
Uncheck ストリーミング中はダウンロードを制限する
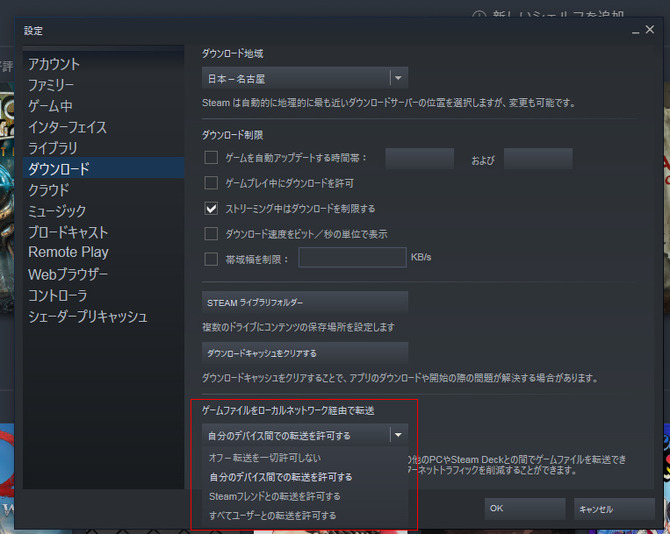pos(211,208)
